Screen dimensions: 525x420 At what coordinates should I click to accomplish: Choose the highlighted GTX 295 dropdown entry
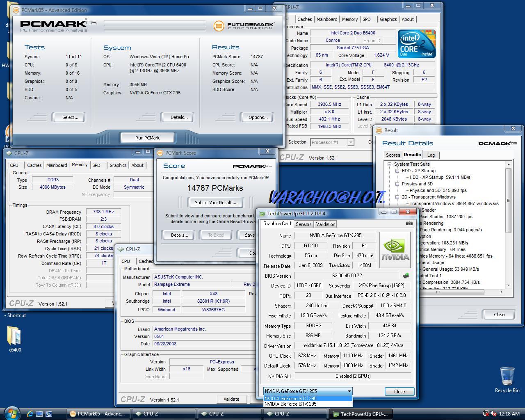coord(308,398)
